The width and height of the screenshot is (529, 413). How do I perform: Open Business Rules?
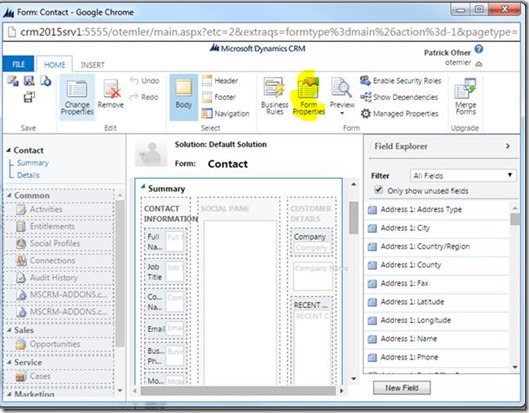275,97
